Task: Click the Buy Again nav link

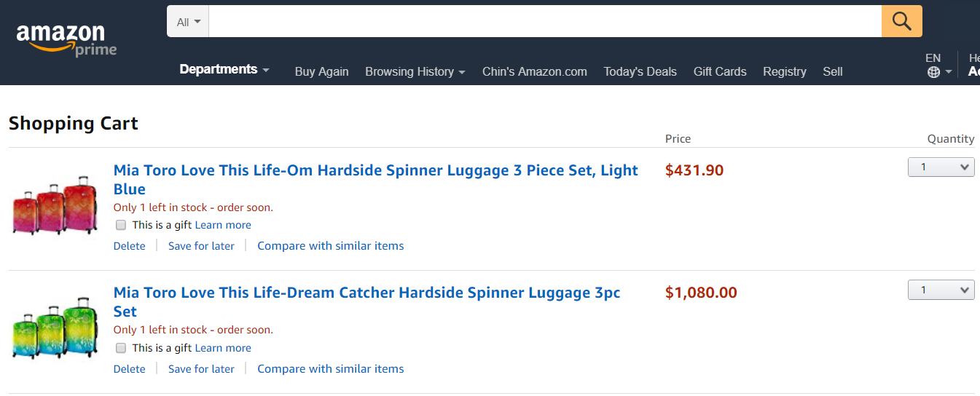Action: (321, 71)
